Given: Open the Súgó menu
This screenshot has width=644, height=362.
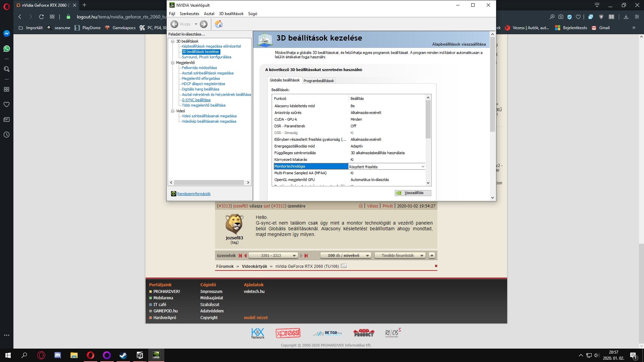Looking at the screenshot, I should pos(253,14).
